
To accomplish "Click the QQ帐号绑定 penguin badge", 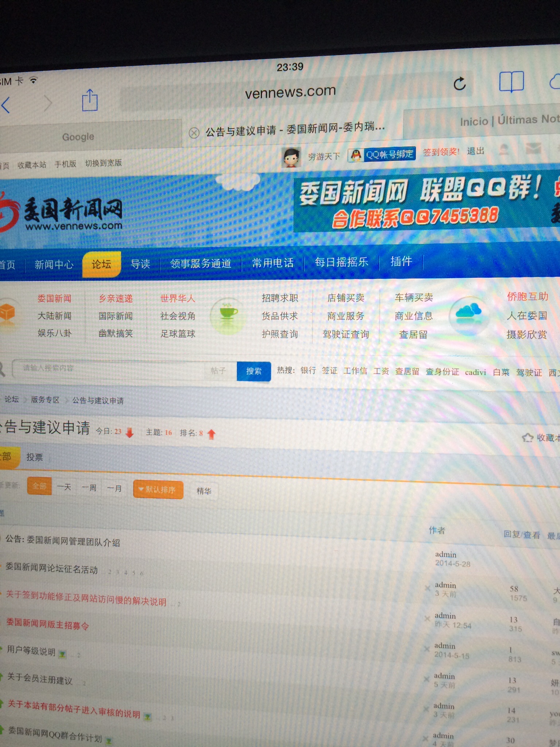I will [382, 155].
